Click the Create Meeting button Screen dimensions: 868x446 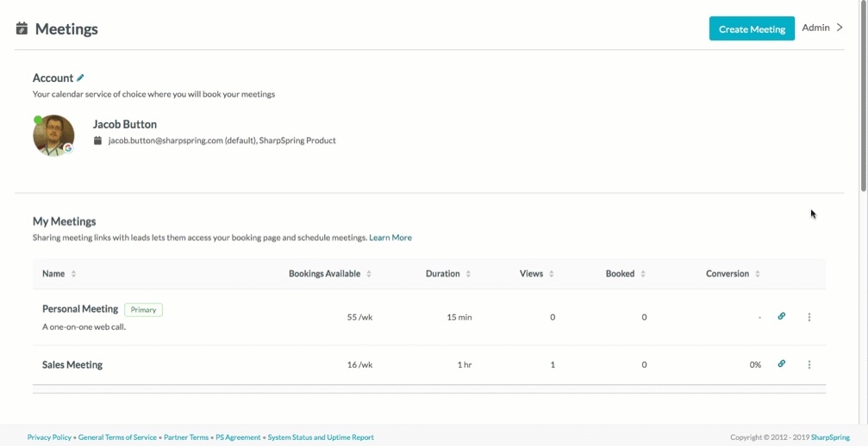[x=752, y=28]
